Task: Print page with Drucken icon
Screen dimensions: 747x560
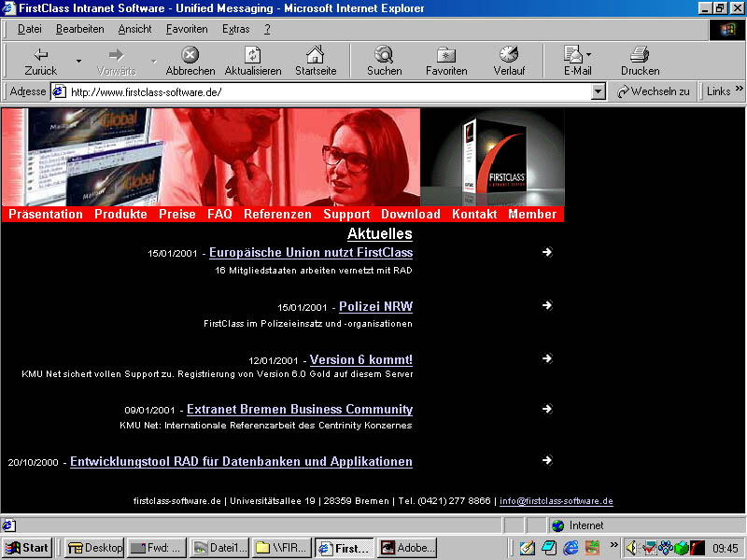Action: tap(640, 60)
